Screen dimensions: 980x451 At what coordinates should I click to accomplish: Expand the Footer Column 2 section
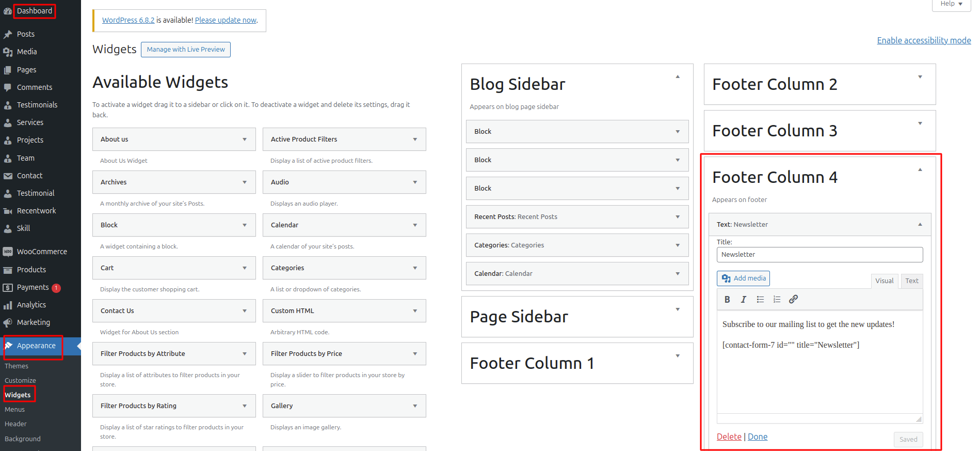coord(920,76)
